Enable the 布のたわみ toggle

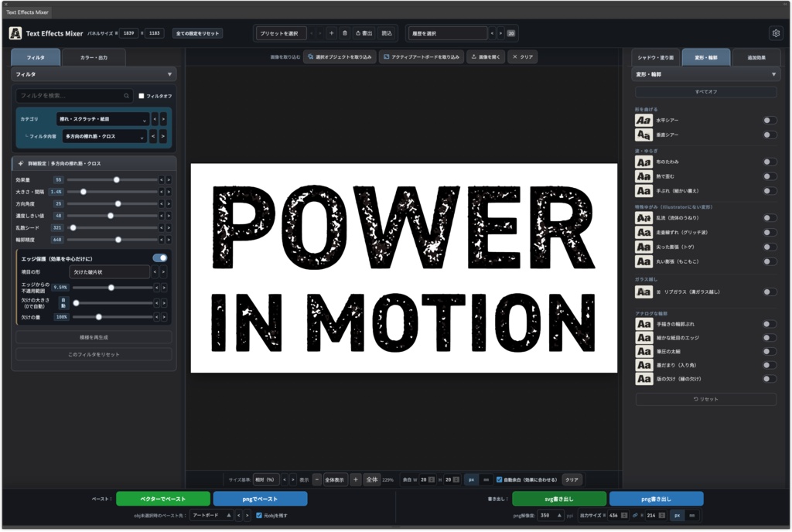click(x=770, y=162)
